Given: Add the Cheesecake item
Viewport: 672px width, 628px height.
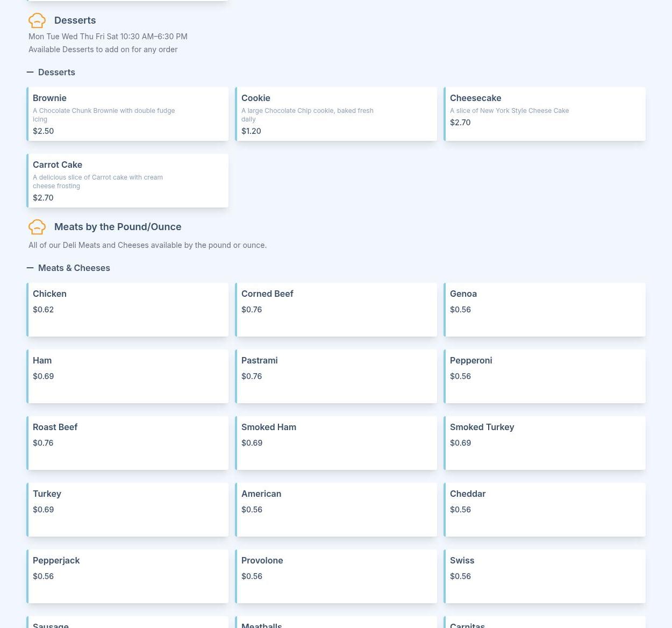Looking at the screenshot, I should pos(545,114).
